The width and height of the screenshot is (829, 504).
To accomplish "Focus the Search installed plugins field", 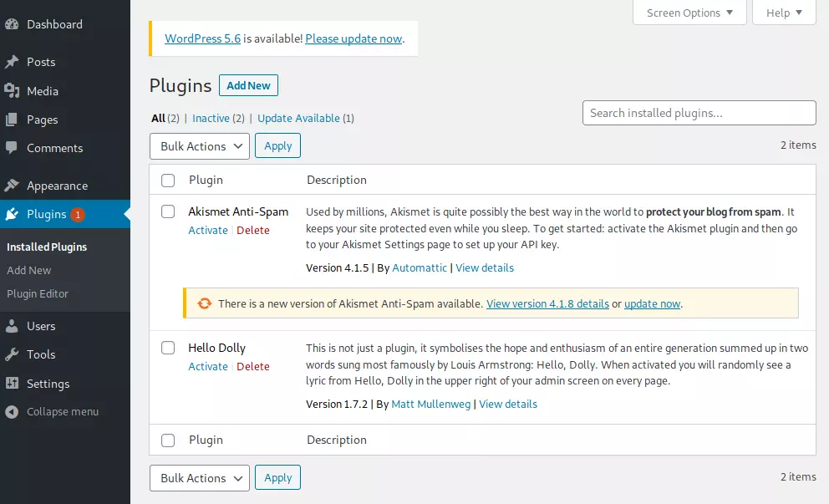I will (699, 113).
